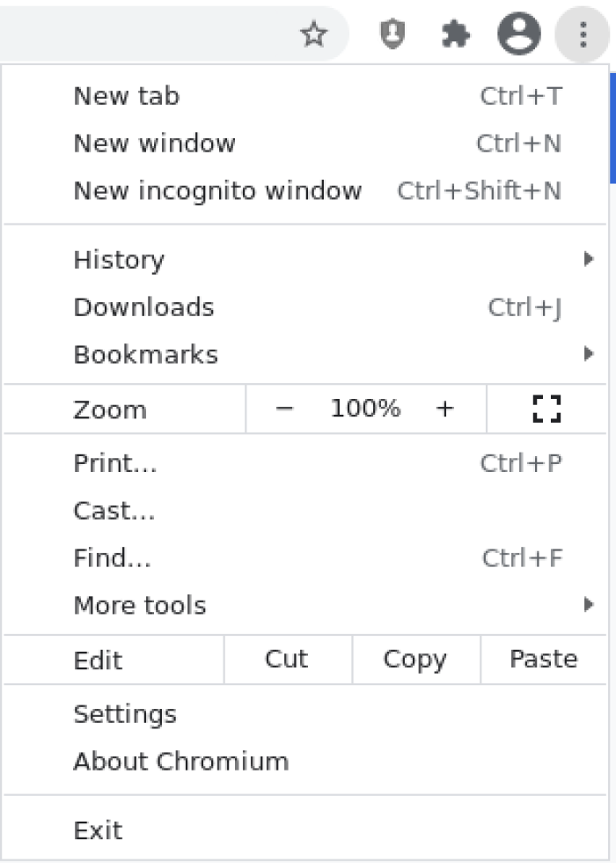616x863 pixels.
Task: Zoom out with the minus icon
Action: point(285,408)
